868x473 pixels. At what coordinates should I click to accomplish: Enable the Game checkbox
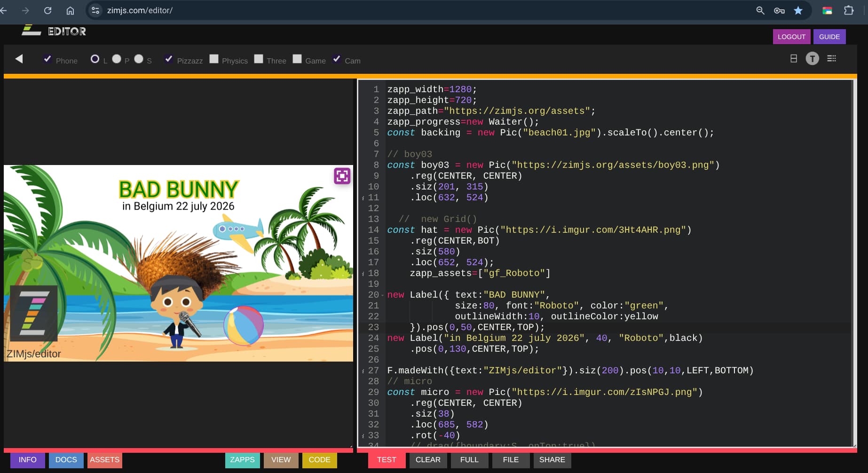point(297,59)
